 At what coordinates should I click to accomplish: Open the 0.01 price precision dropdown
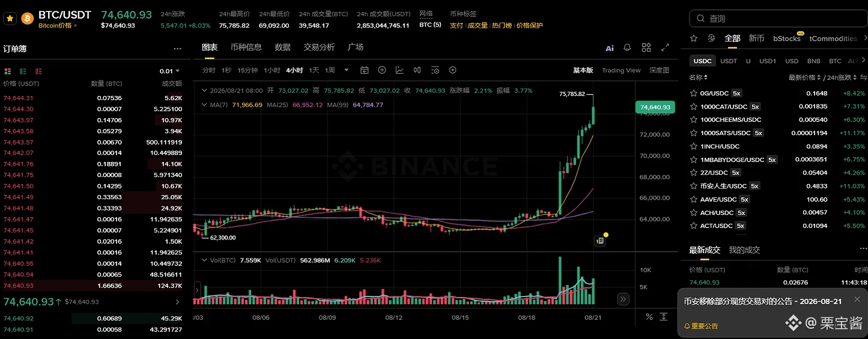tap(170, 71)
